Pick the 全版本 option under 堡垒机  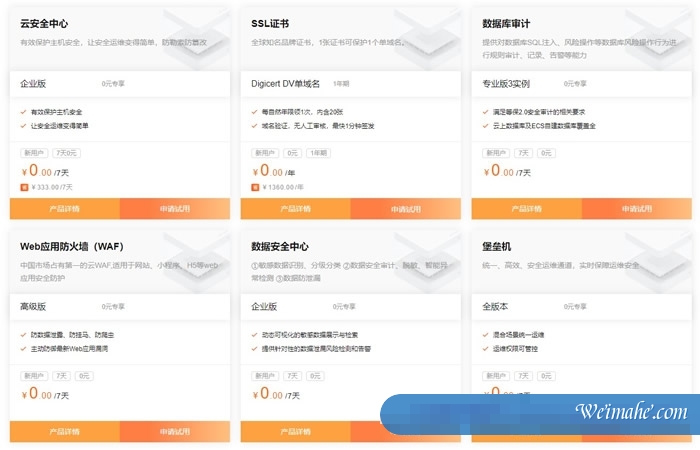[496, 306]
